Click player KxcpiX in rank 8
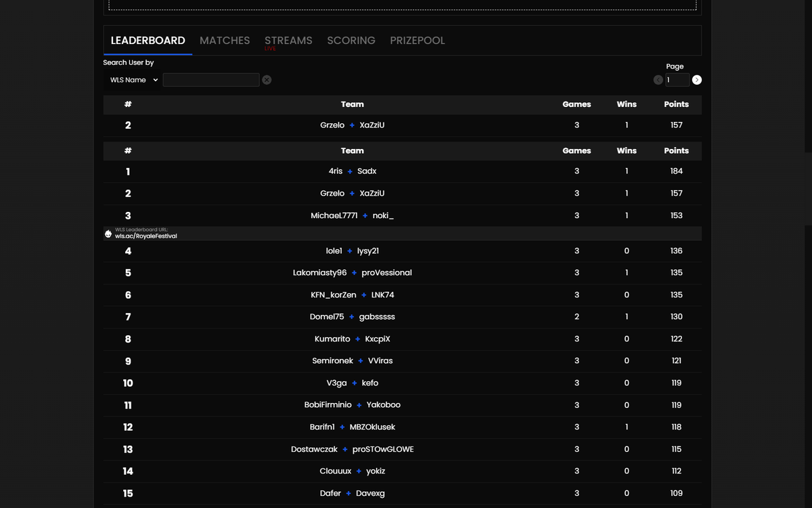812x508 pixels. point(378,339)
